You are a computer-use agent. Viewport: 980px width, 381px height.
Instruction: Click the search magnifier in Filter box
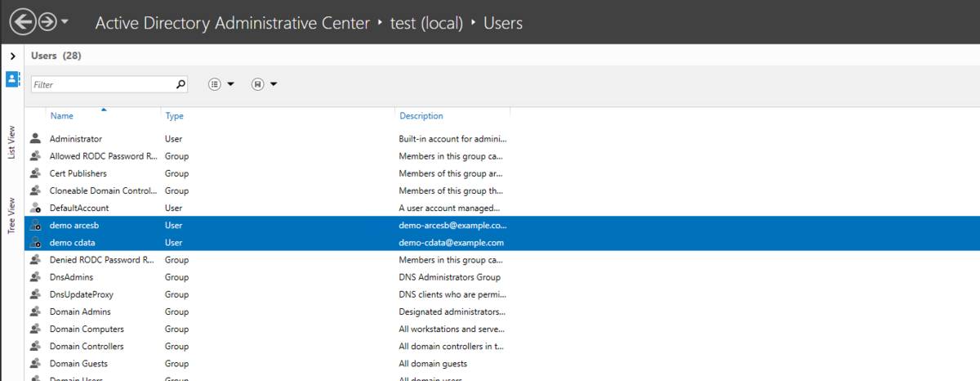pos(180,84)
